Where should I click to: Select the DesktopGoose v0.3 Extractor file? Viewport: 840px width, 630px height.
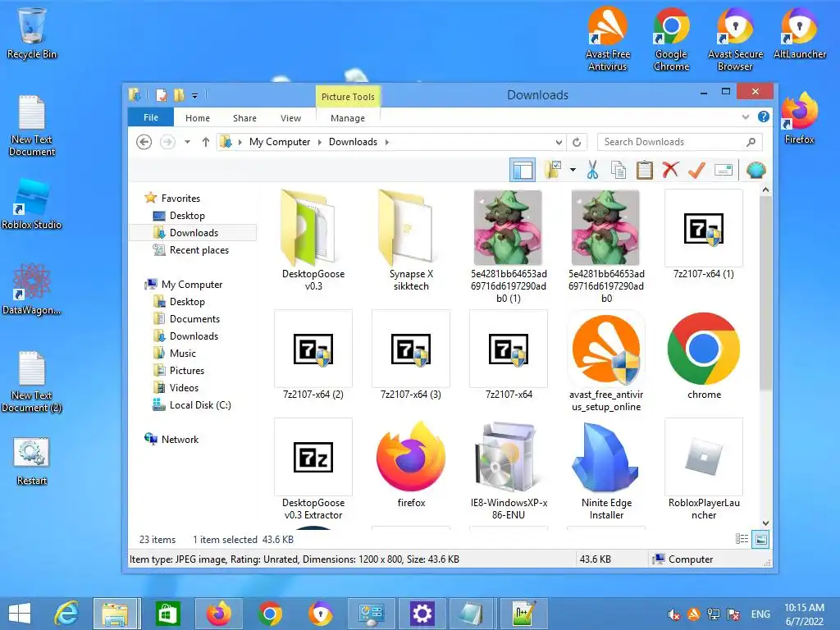pyautogui.click(x=313, y=470)
